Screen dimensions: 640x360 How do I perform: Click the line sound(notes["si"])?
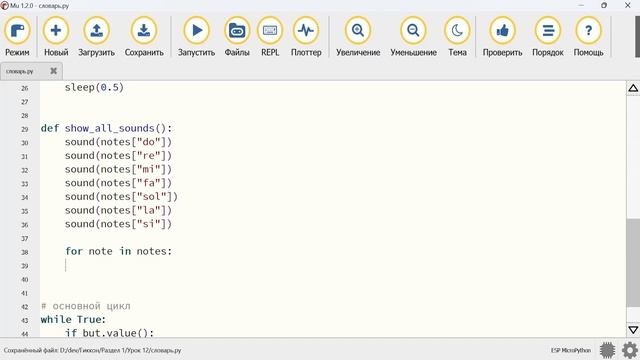(x=118, y=224)
